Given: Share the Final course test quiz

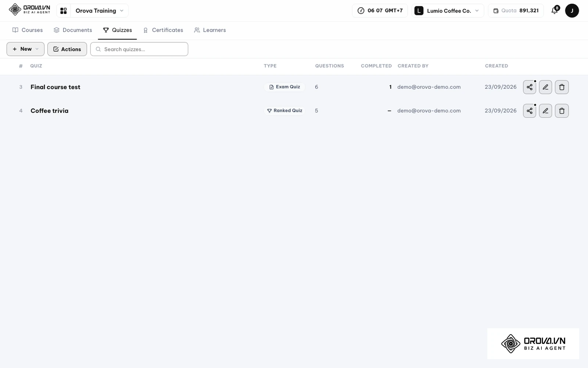Looking at the screenshot, I should (x=529, y=87).
